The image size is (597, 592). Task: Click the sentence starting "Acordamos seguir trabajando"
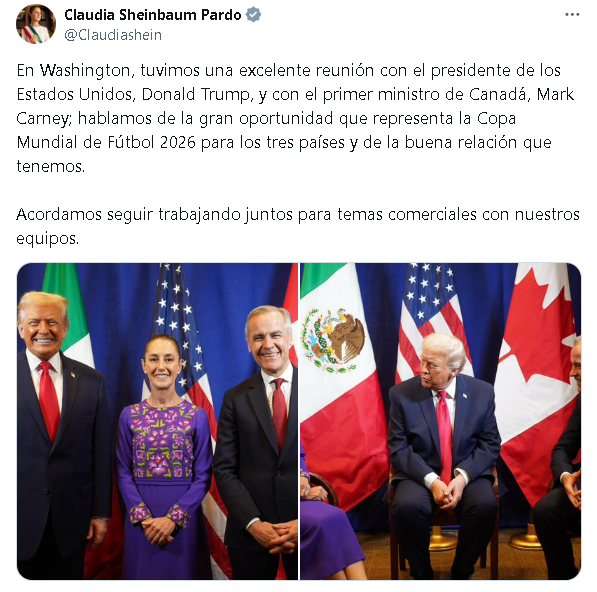pyautogui.click(x=298, y=226)
